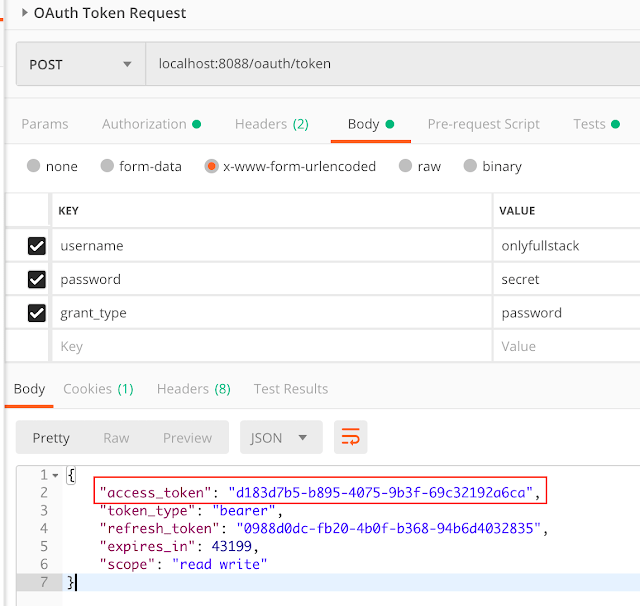Edit the secret value cell
640x606 pixels.
tap(567, 280)
